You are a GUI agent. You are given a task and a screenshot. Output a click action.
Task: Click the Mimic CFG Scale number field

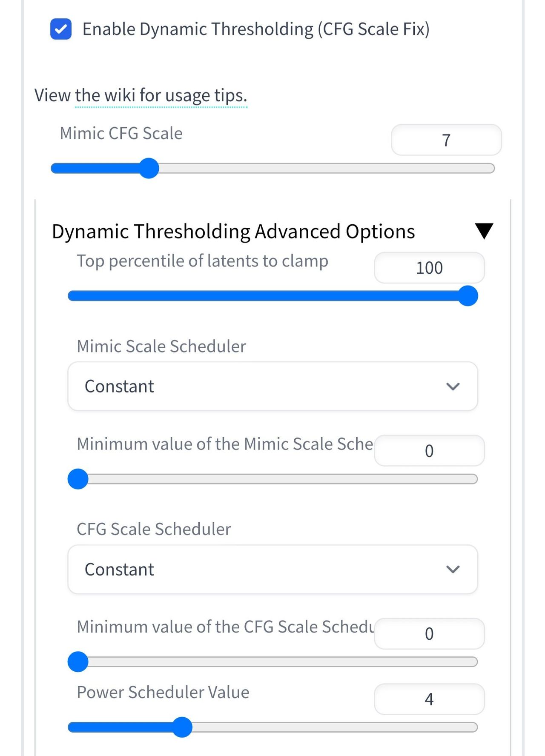coord(446,140)
